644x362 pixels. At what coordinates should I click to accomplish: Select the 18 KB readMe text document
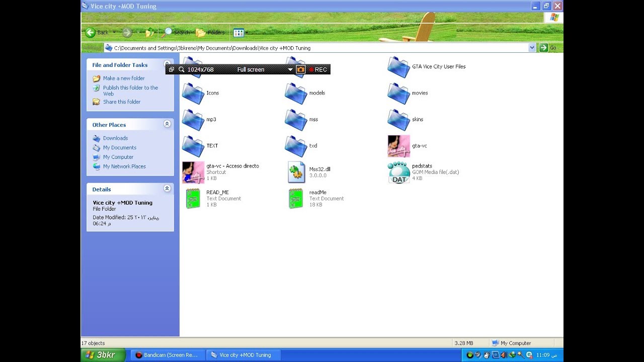tap(316, 199)
